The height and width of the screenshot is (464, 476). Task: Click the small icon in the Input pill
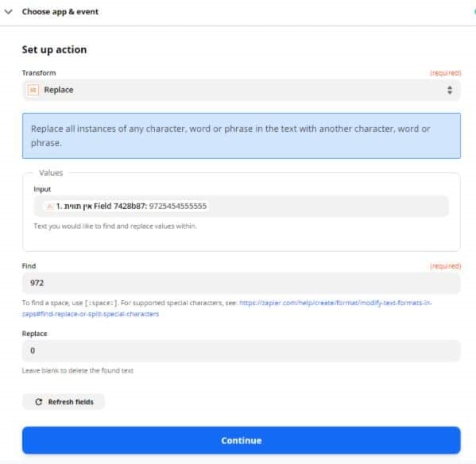49,207
